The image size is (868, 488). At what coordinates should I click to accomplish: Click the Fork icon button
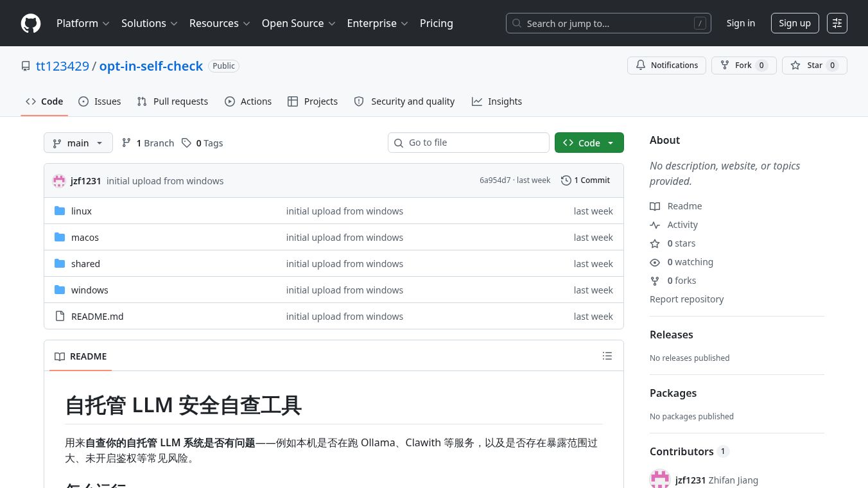tap(725, 65)
